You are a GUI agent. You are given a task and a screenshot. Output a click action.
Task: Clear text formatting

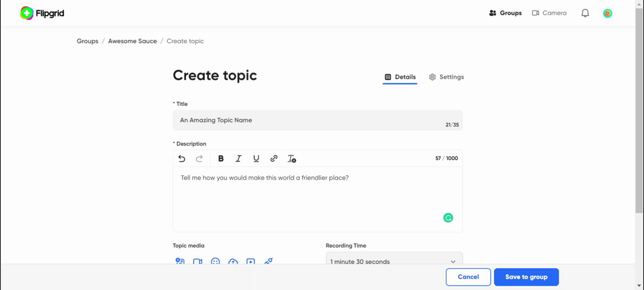coord(292,159)
